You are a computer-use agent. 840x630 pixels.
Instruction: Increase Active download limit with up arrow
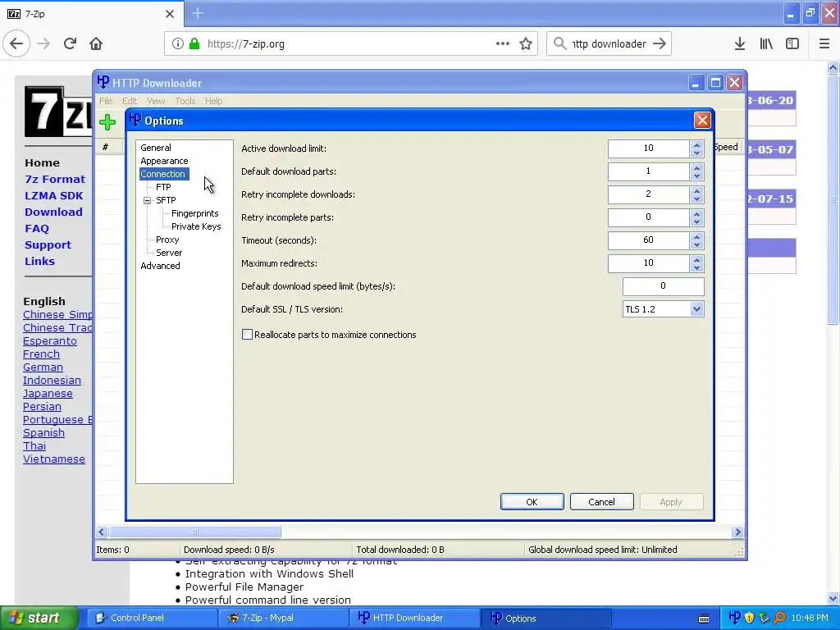[x=696, y=144]
